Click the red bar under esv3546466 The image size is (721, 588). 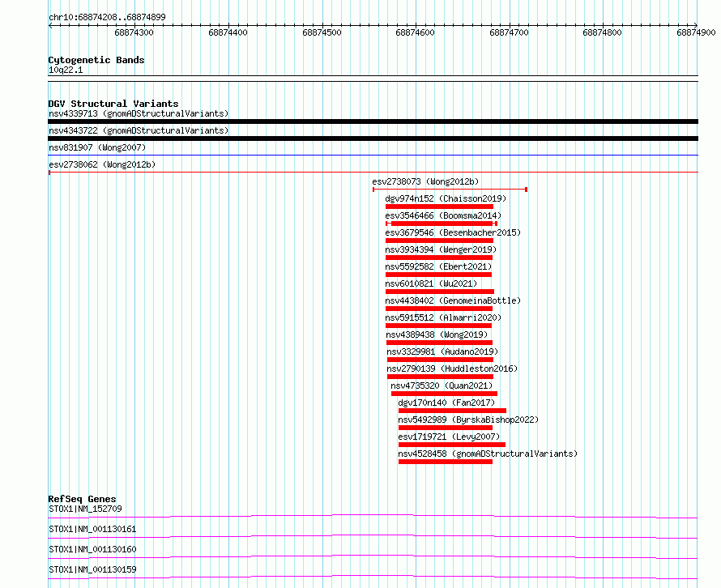[442, 224]
